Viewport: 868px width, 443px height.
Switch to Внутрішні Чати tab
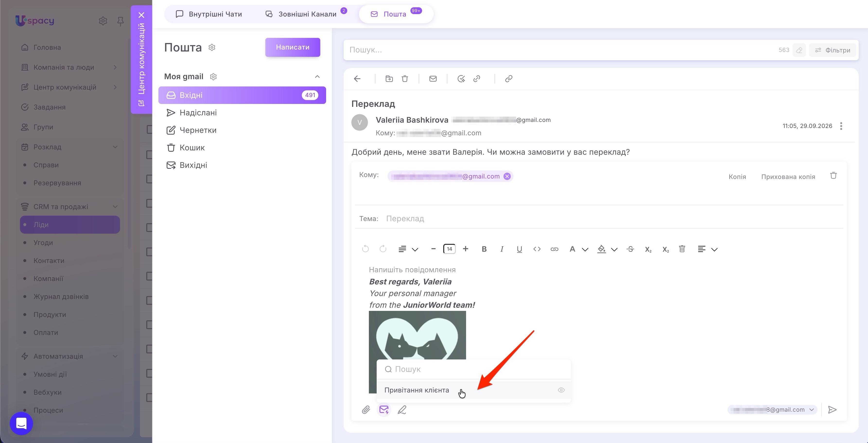[209, 14]
